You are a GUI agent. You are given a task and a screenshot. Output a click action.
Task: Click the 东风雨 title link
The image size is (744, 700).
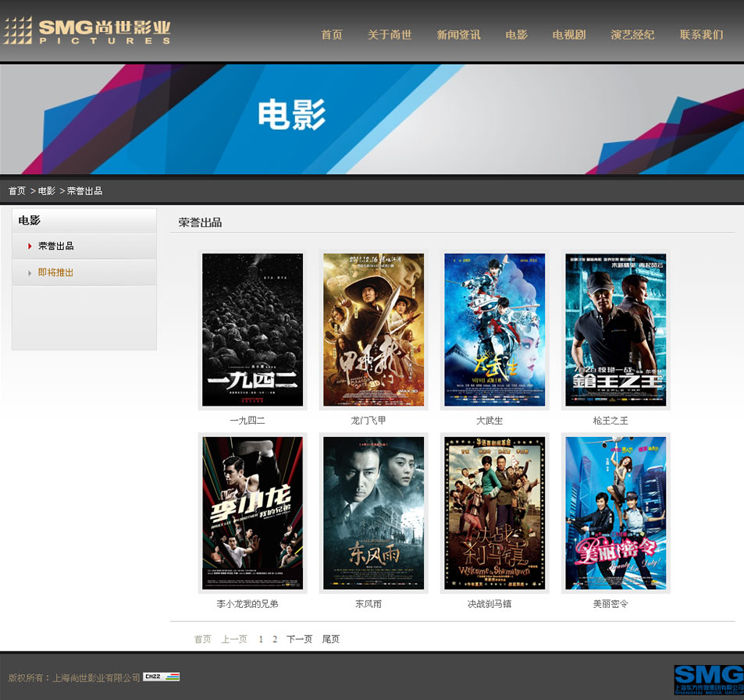(x=368, y=604)
